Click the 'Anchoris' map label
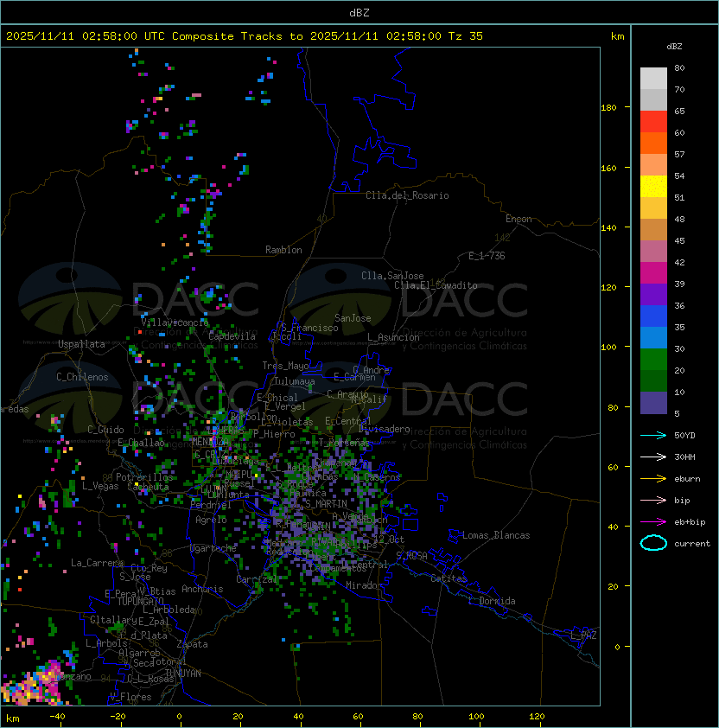This screenshot has width=719, height=728. [x=202, y=589]
